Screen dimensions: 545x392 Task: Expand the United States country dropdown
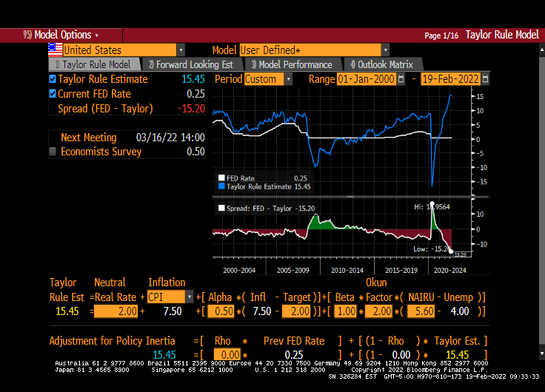[x=181, y=50]
